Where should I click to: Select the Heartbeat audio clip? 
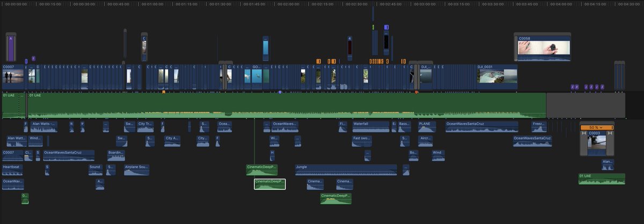tap(13, 169)
